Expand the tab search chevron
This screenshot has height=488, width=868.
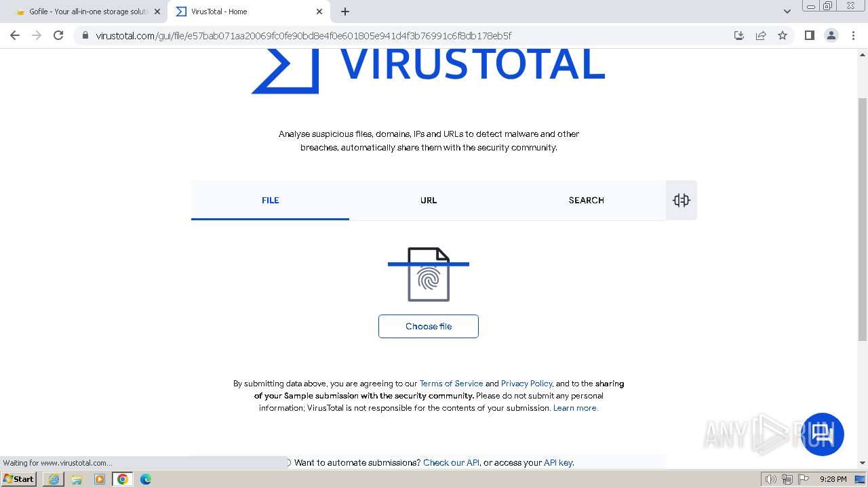pyautogui.click(x=787, y=12)
